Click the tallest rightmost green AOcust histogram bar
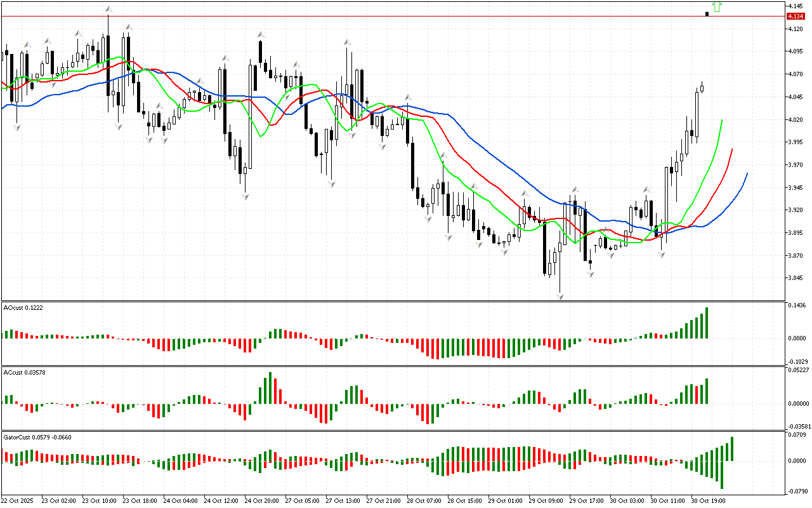This screenshot has height=508, width=812. (x=706, y=323)
